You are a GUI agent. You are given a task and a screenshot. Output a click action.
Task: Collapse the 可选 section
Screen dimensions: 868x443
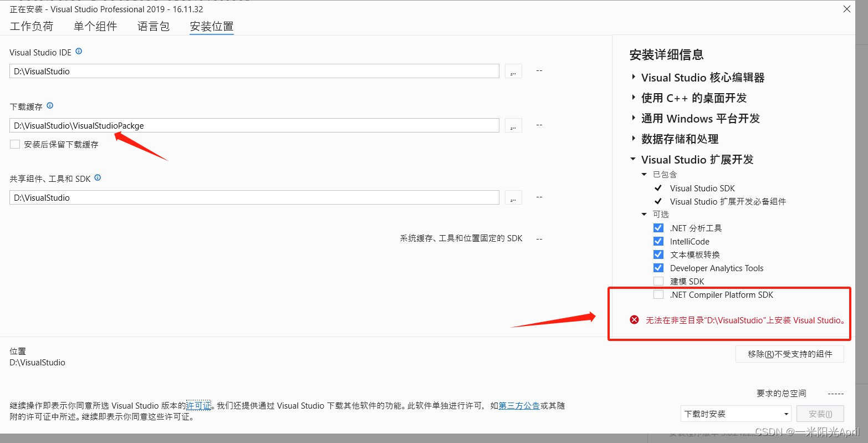pos(644,215)
